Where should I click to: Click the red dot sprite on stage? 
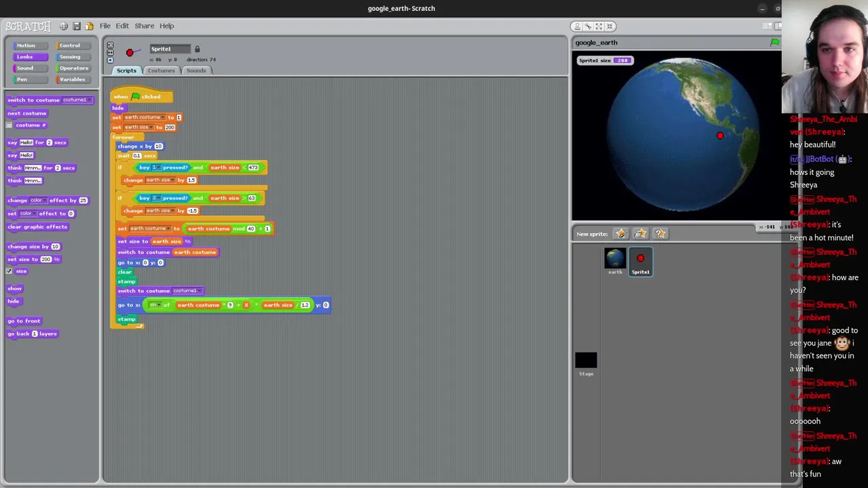(720, 136)
